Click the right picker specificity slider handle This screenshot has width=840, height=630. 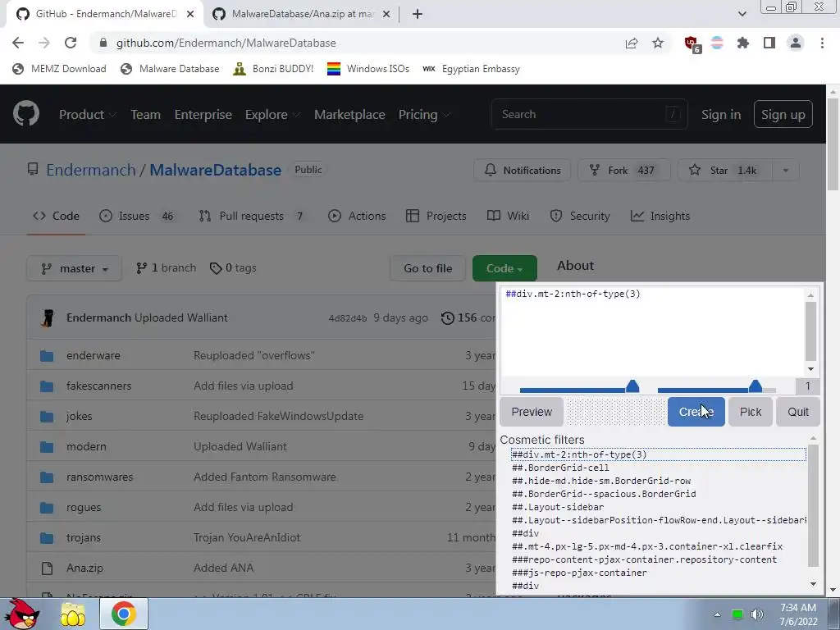[x=756, y=386]
